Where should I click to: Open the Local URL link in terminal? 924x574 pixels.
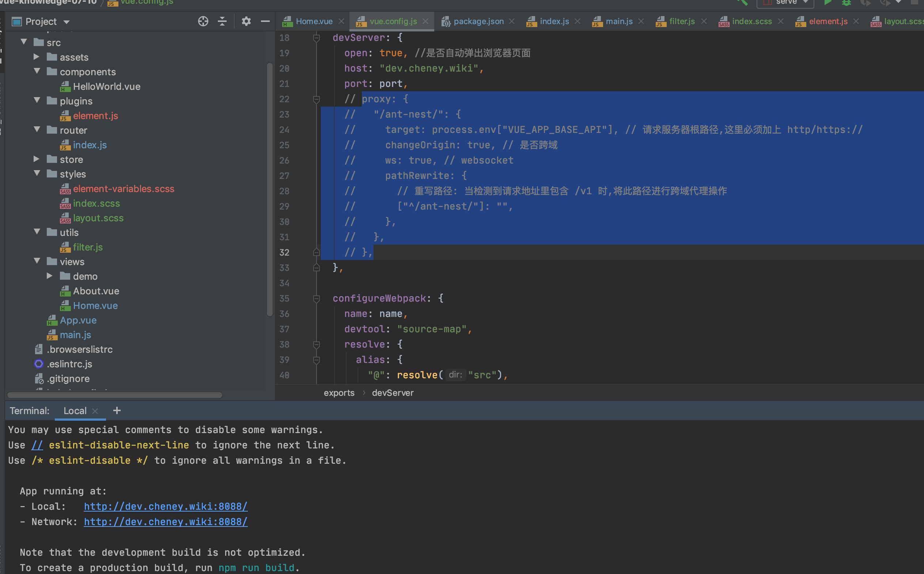click(165, 506)
